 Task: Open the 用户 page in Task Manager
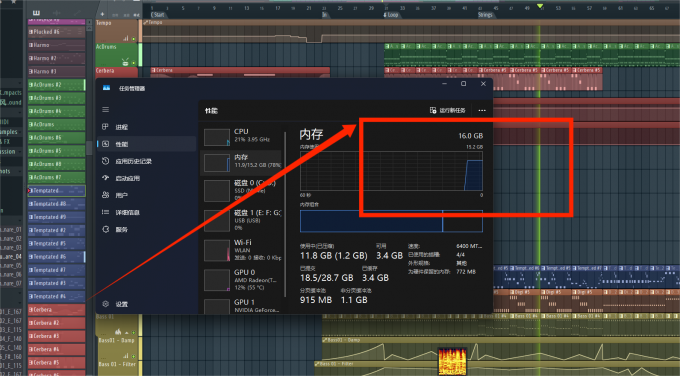(146, 195)
